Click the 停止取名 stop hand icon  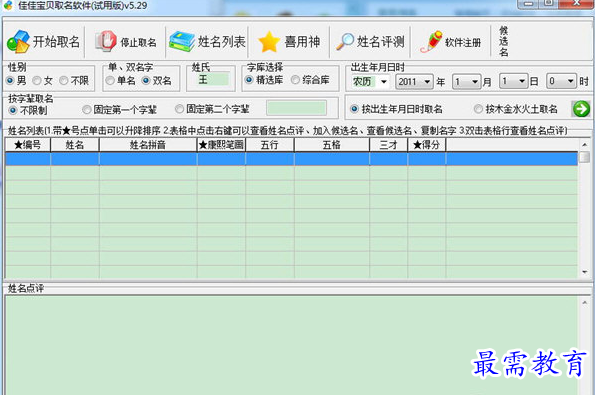(106, 41)
